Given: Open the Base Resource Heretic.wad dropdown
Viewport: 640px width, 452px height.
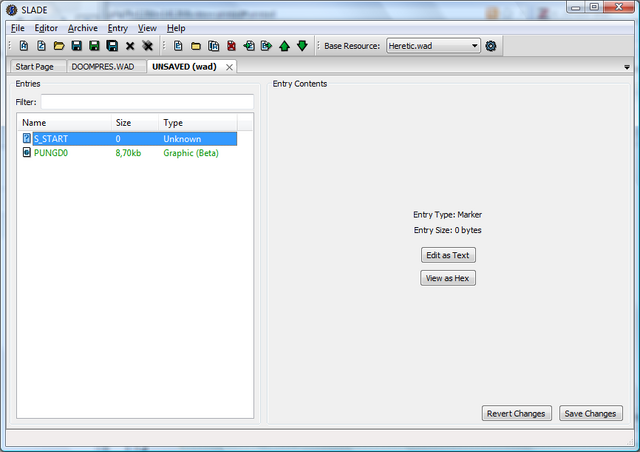Looking at the screenshot, I should point(433,46).
